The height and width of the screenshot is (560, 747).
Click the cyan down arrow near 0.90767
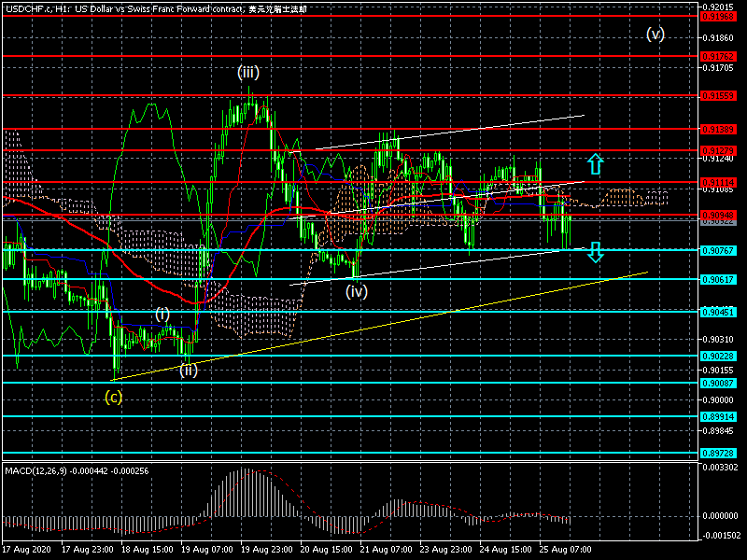point(595,252)
